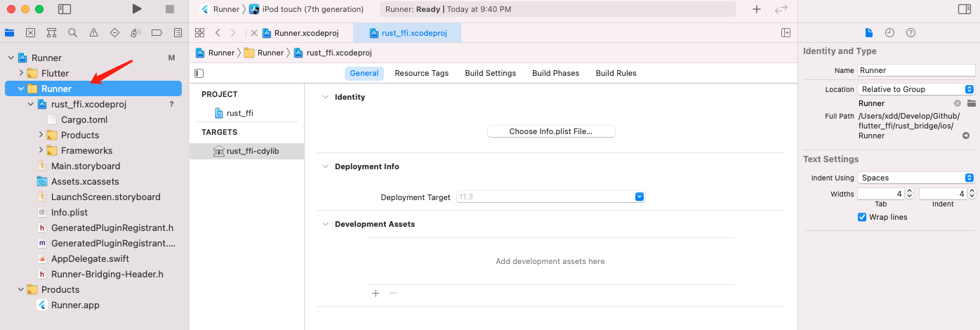Toggle the navigator sidebar
The width and height of the screenshot is (980, 330).
point(65,9)
